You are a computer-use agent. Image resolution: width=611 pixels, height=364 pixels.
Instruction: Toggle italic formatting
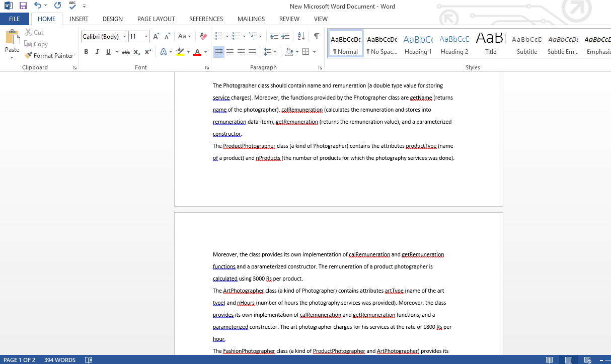97,52
